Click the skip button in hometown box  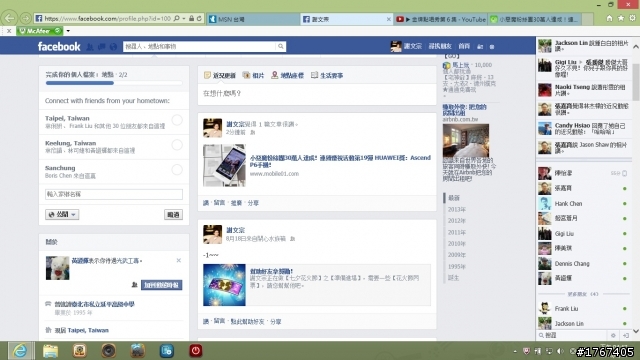point(173,214)
